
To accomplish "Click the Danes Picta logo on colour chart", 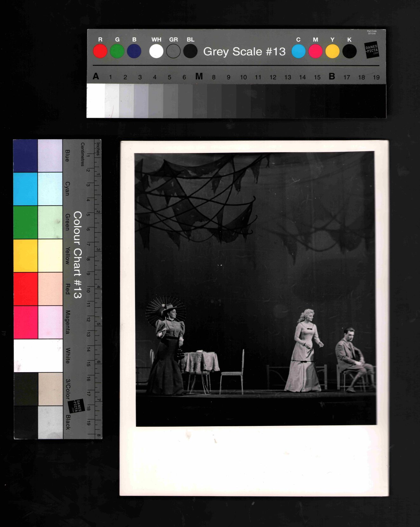I will [76, 406].
